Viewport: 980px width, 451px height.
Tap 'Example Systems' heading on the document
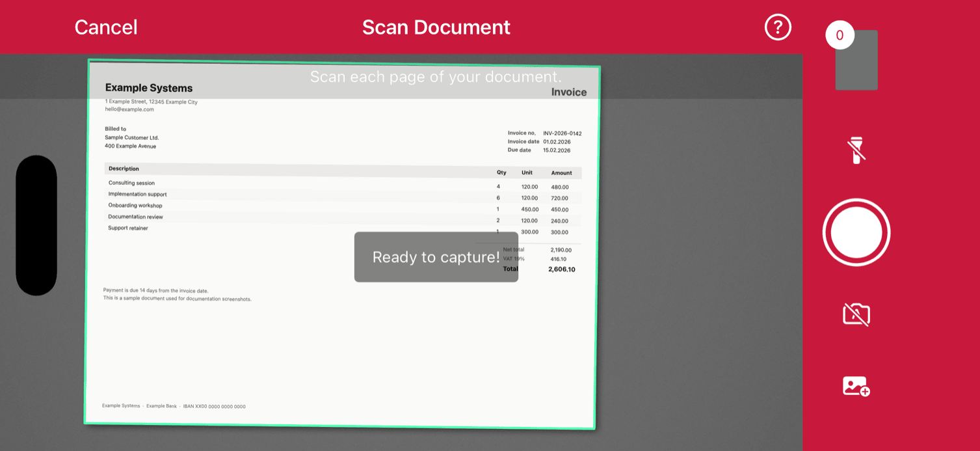coord(149,88)
